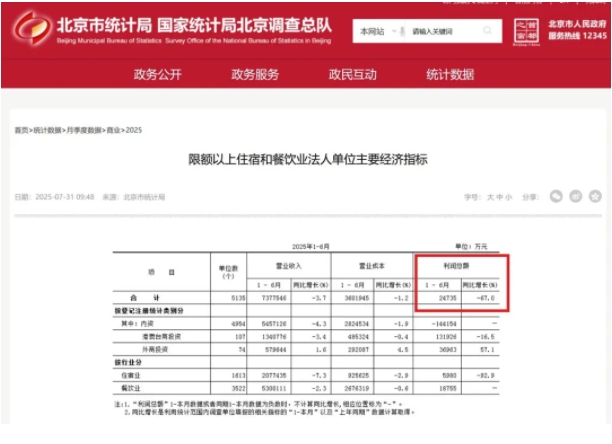Image resolution: width=612 pixels, height=444 pixels.
Task: Open the 统计数据 menu
Action: pos(450,75)
